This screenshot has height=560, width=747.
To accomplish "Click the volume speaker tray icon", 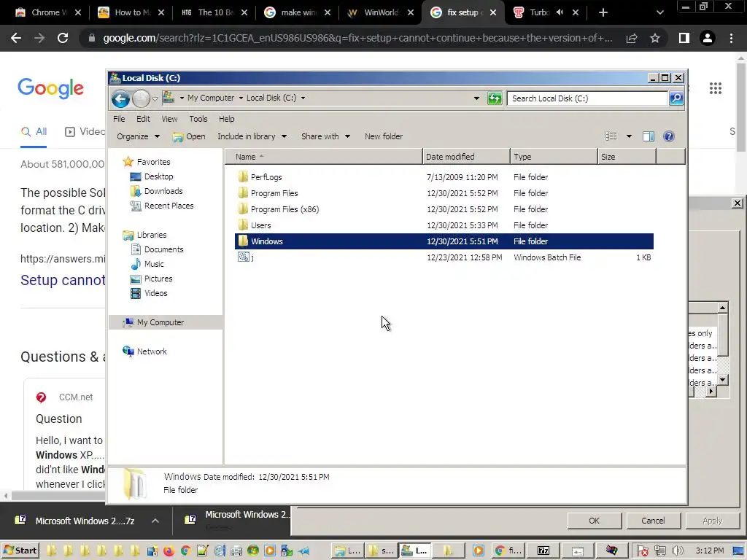I will (x=677, y=551).
